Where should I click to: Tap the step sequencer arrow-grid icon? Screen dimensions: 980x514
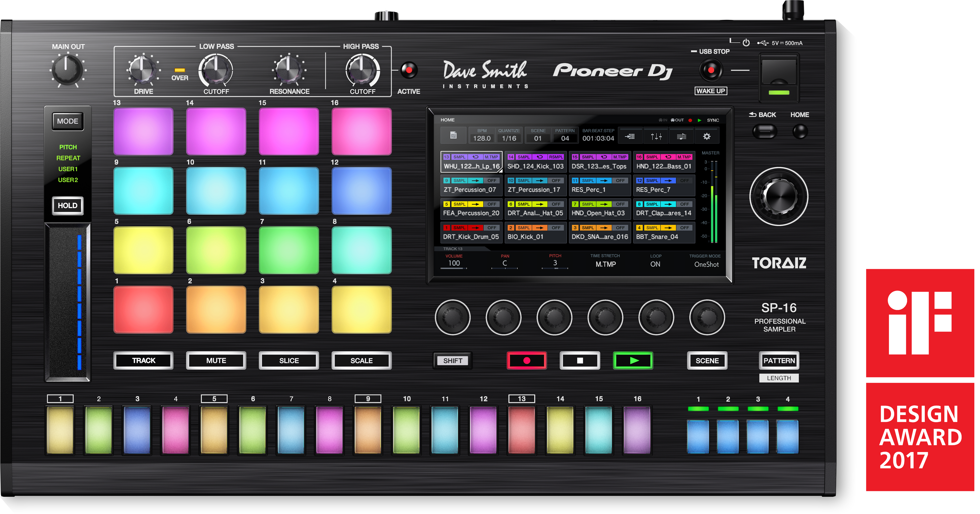pyautogui.click(x=630, y=136)
